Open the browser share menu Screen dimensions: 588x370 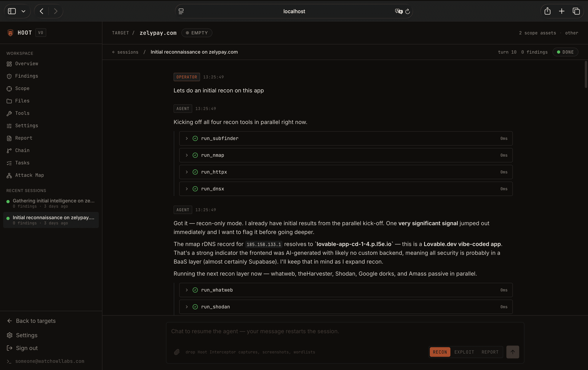547,11
